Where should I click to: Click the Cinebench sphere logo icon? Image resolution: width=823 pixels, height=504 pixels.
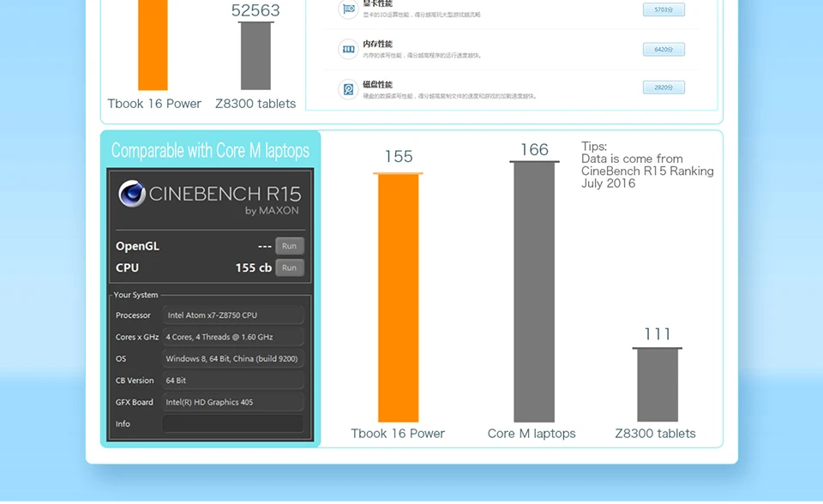(132, 193)
